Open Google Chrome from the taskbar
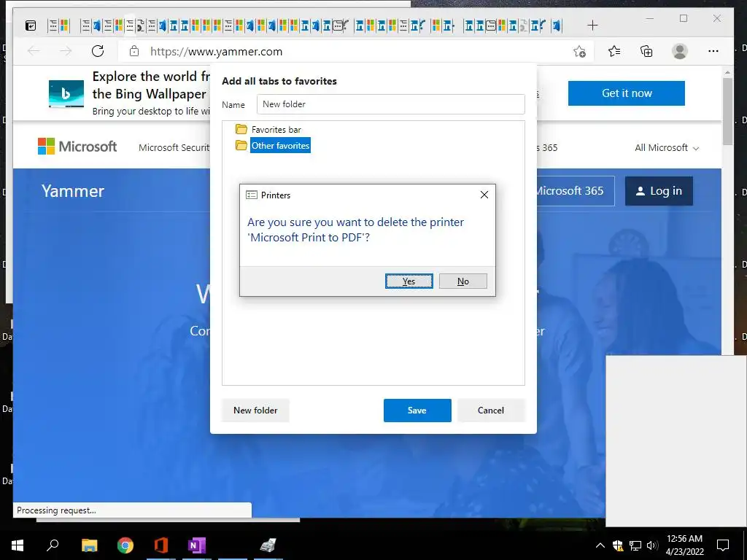 point(125,545)
